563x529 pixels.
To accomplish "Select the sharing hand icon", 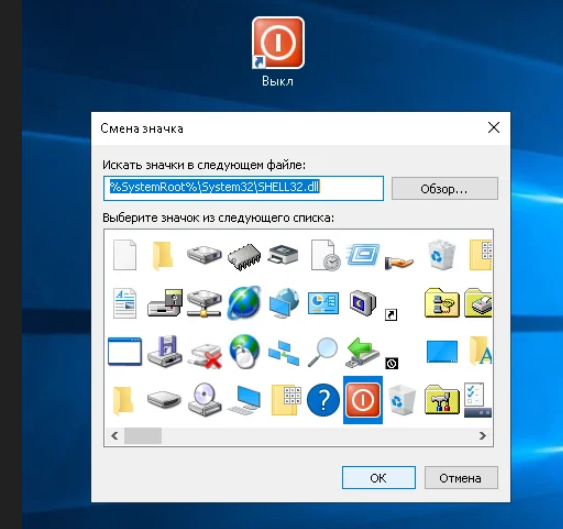I will (399, 262).
